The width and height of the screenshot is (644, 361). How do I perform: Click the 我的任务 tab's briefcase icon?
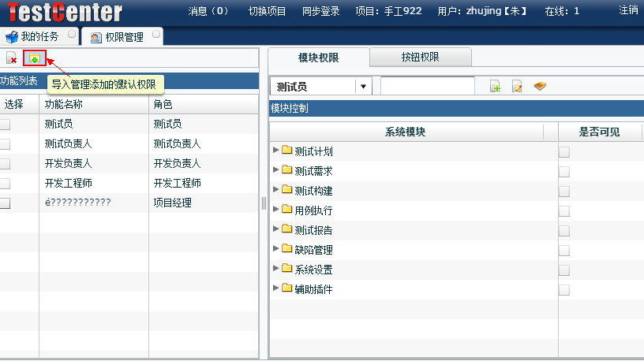[x=11, y=37]
